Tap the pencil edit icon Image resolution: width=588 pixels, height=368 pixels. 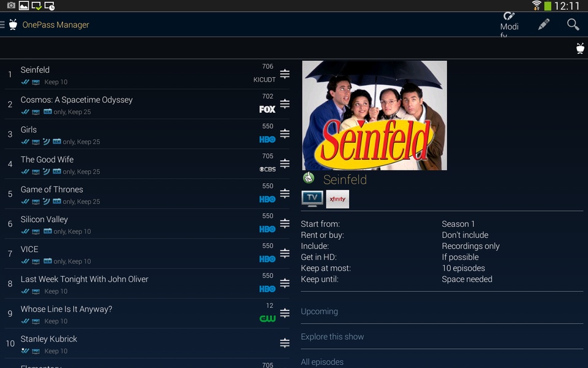544,25
